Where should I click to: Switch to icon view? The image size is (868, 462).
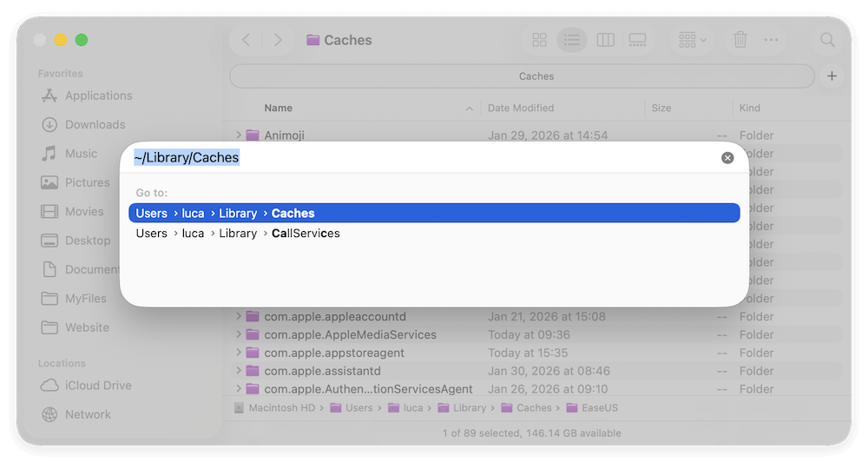[539, 40]
